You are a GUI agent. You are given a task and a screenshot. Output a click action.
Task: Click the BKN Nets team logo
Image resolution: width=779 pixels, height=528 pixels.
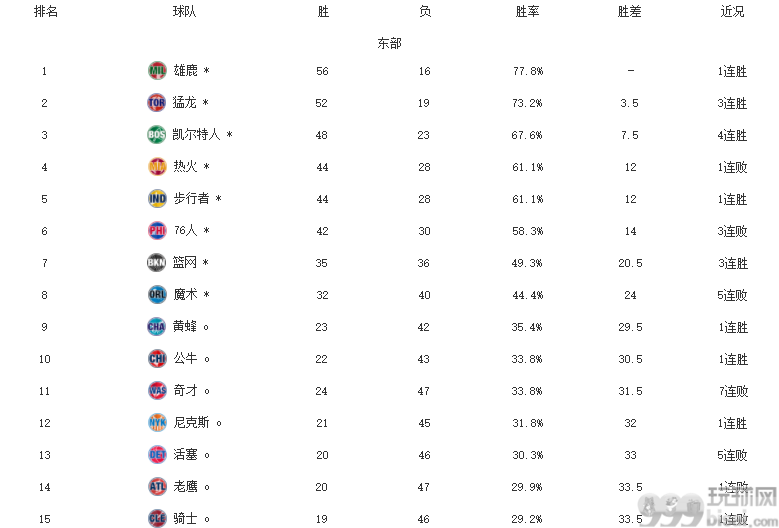point(156,263)
